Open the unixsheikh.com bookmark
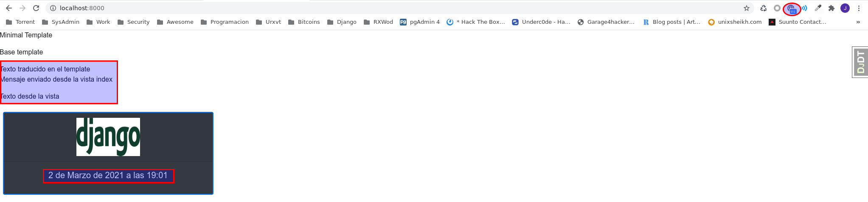Screen dimensions: 868x202 pyautogui.click(x=735, y=22)
